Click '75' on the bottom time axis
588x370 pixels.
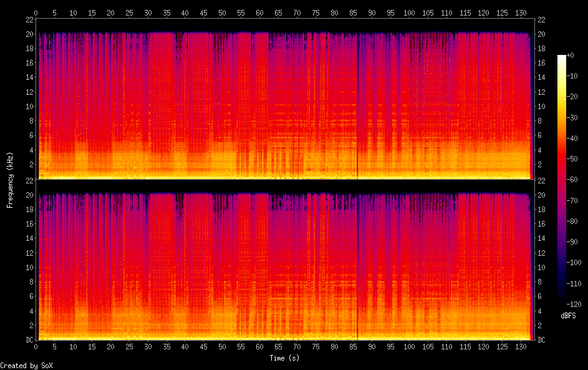point(316,347)
